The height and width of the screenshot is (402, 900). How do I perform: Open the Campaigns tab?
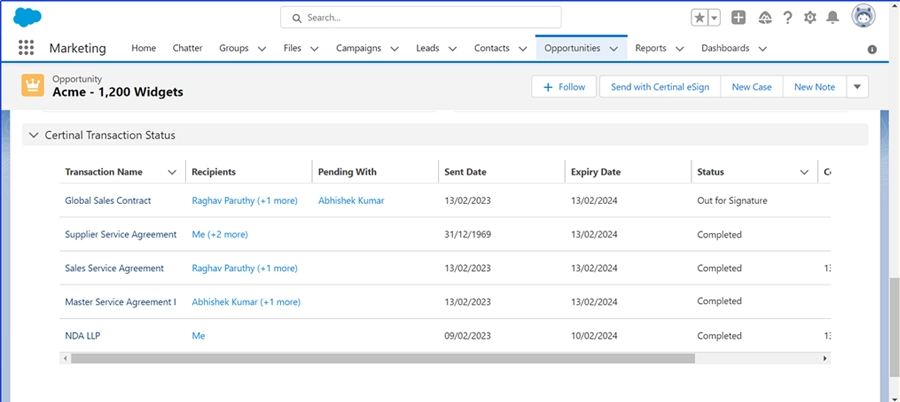(359, 48)
